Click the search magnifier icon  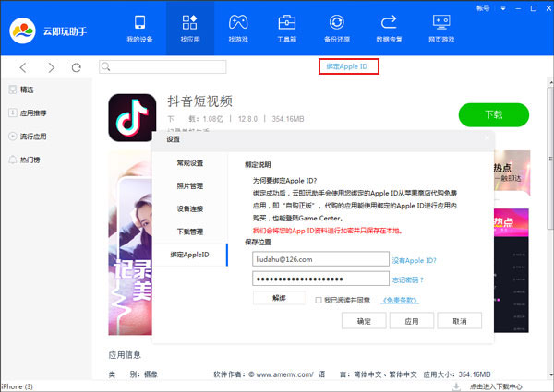[105, 66]
